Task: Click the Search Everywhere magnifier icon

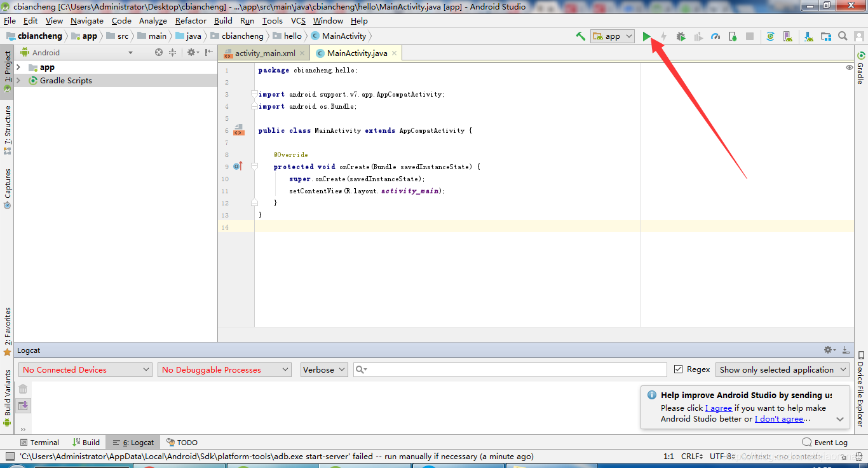Action: coord(843,36)
